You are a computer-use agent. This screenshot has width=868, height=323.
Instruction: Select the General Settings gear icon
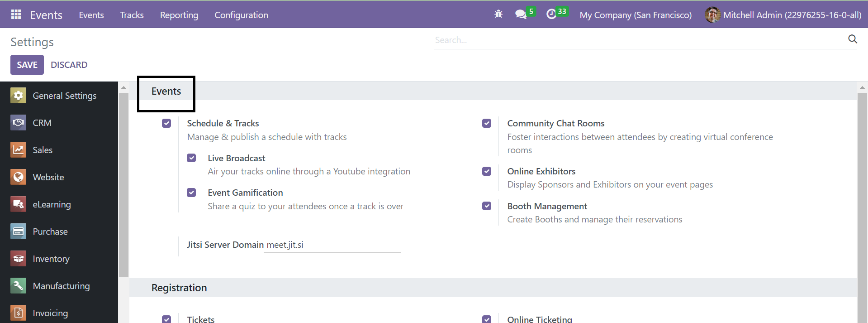18,96
